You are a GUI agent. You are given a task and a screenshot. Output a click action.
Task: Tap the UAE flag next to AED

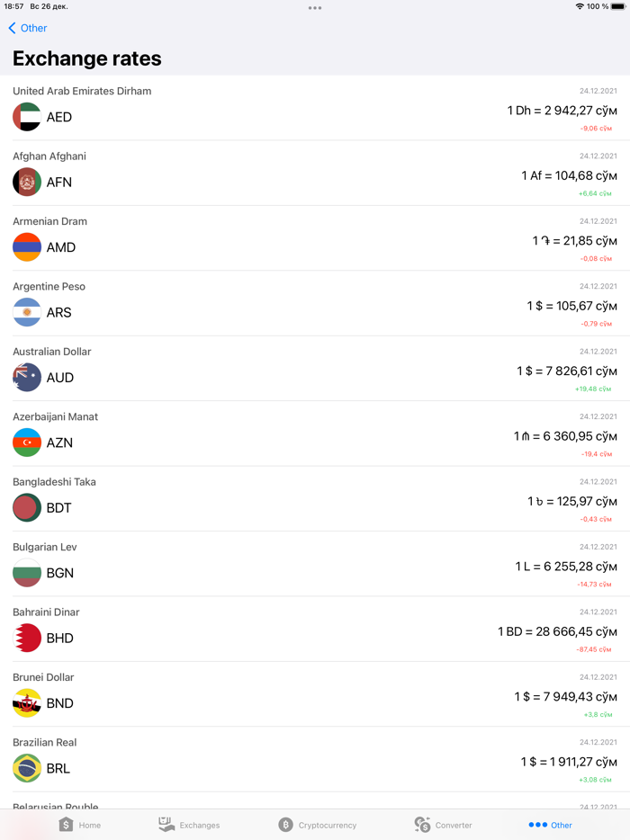click(x=26, y=117)
